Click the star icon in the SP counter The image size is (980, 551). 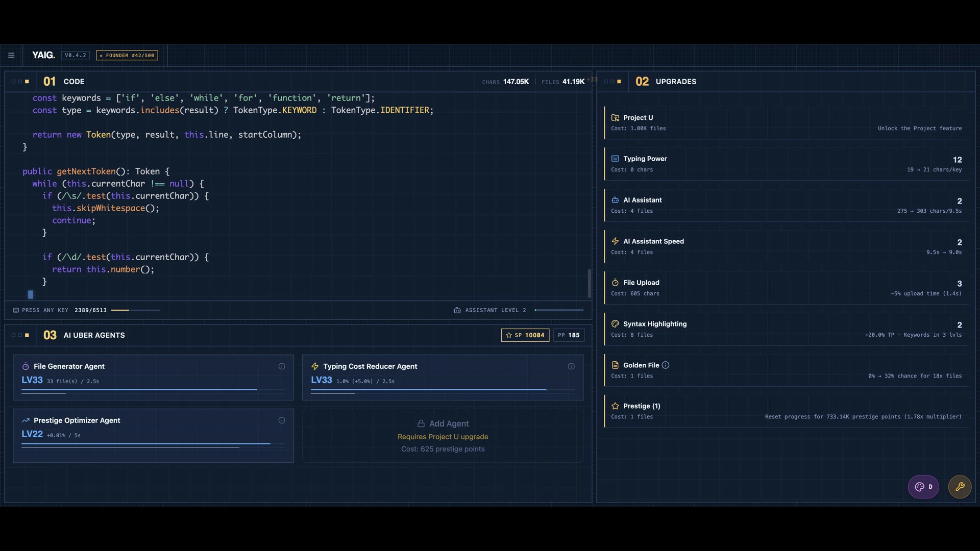click(509, 335)
